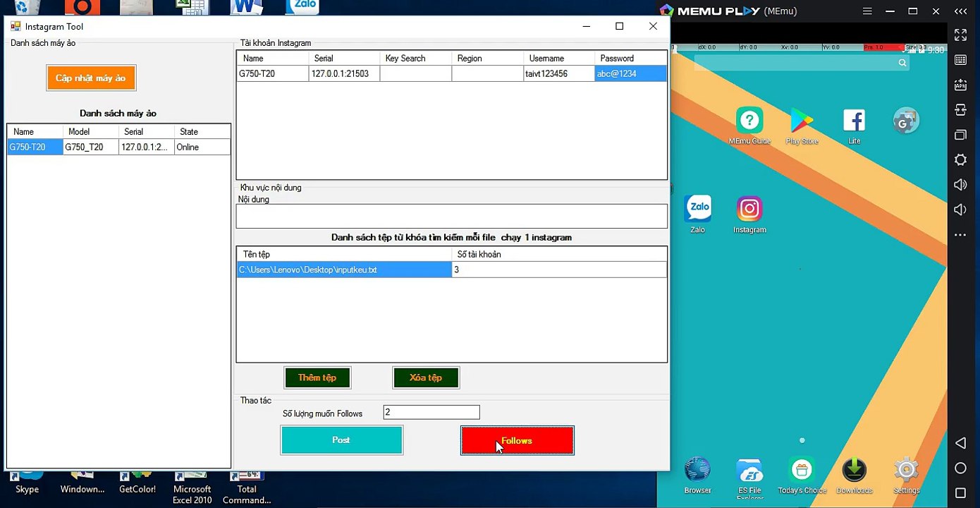
Task: Click the red Follows button
Action: coord(517,440)
